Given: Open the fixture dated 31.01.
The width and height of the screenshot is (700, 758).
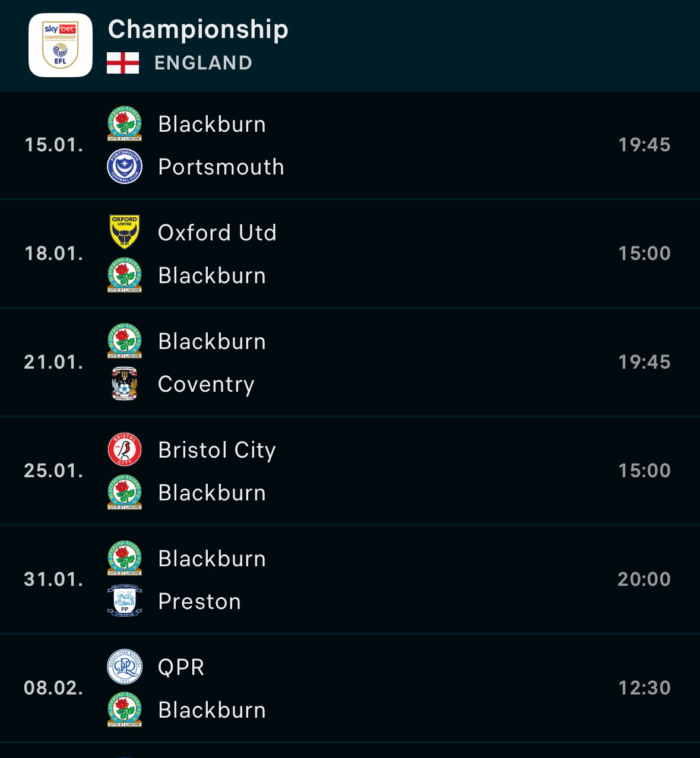Looking at the screenshot, I should (350, 579).
